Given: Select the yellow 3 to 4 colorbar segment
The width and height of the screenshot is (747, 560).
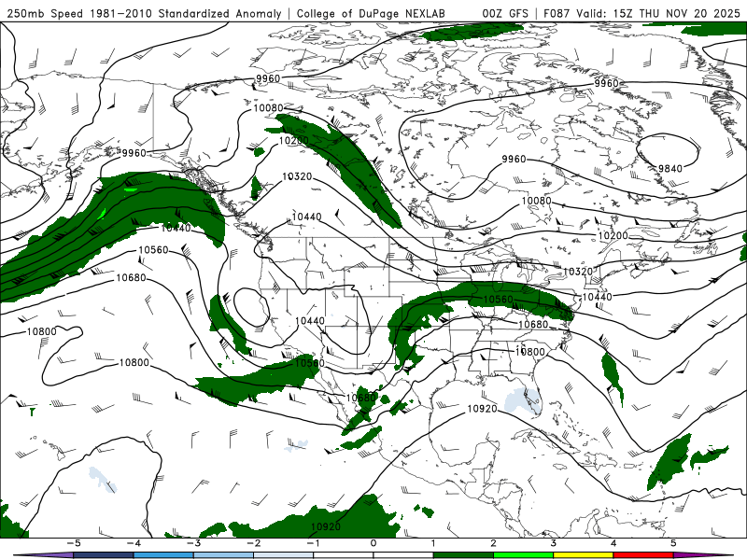Looking at the screenshot, I should pyautogui.click(x=583, y=555).
